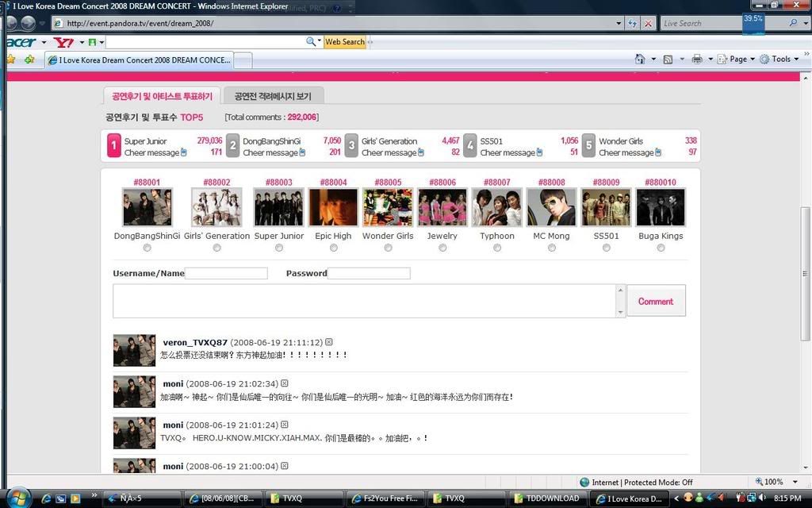Click the Refresh page icon
The width and height of the screenshot is (812, 508).
[633, 23]
